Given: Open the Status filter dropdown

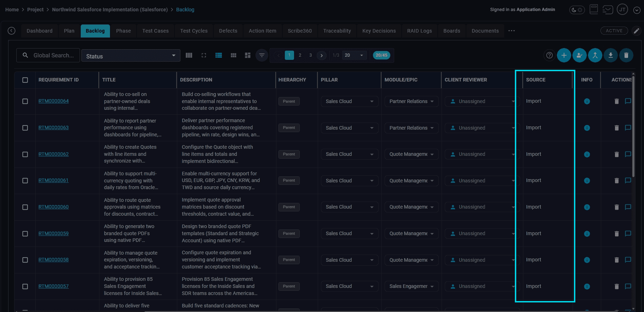Looking at the screenshot, I should pyautogui.click(x=131, y=56).
